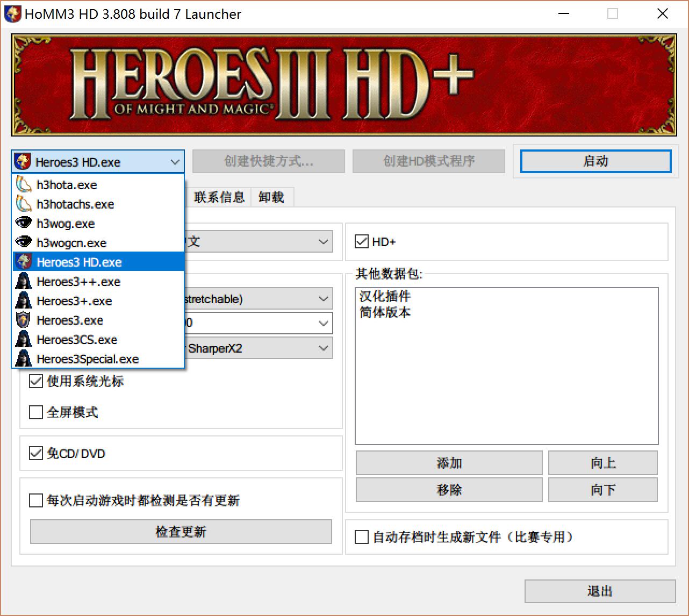Pick Heroes3Special.exe from the list
This screenshot has width=689, height=616.
(x=98, y=359)
